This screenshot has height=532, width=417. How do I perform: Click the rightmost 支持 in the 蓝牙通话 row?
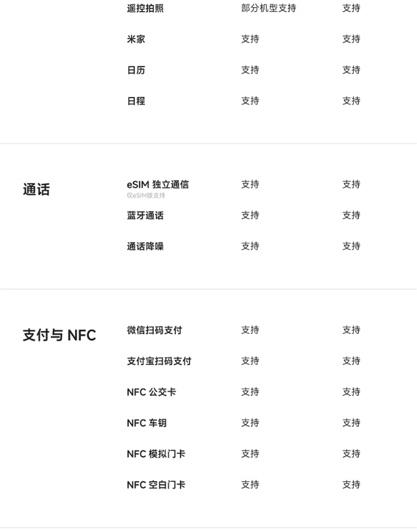point(351,215)
